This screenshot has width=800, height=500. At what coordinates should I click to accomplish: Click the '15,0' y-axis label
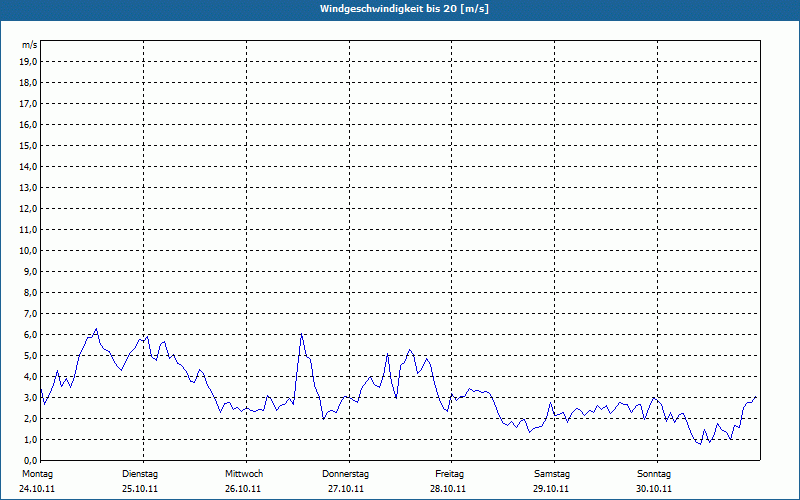click(28, 145)
